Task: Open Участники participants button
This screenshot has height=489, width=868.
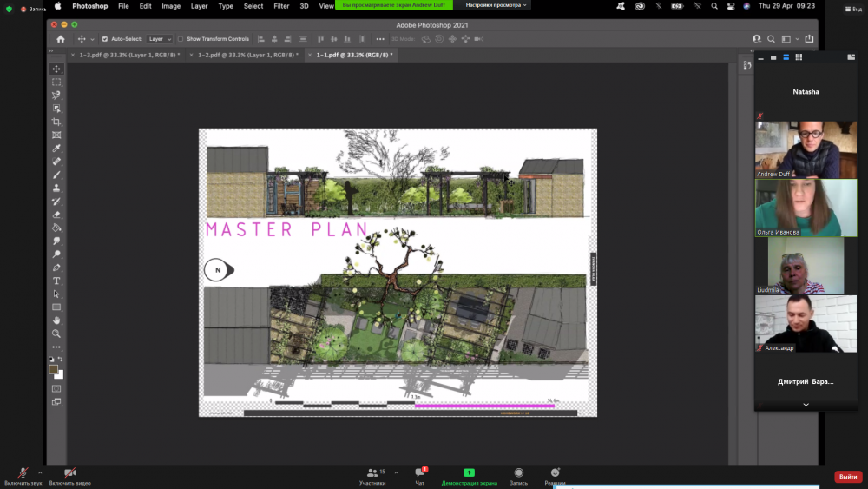Action: (x=373, y=476)
